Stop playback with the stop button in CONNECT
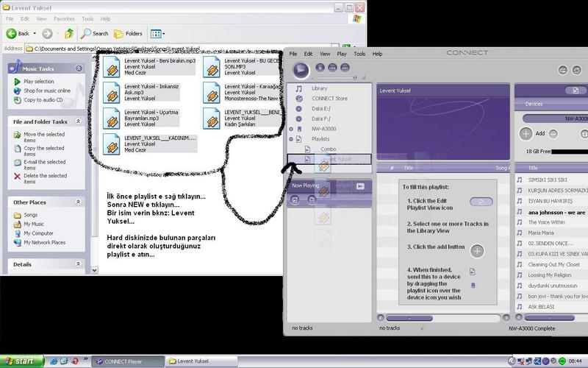588x368 pixels. [x=320, y=68]
